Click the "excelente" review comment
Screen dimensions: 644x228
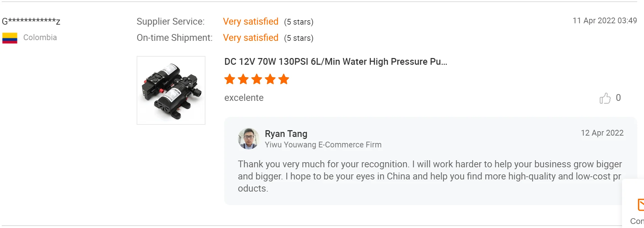click(x=244, y=98)
